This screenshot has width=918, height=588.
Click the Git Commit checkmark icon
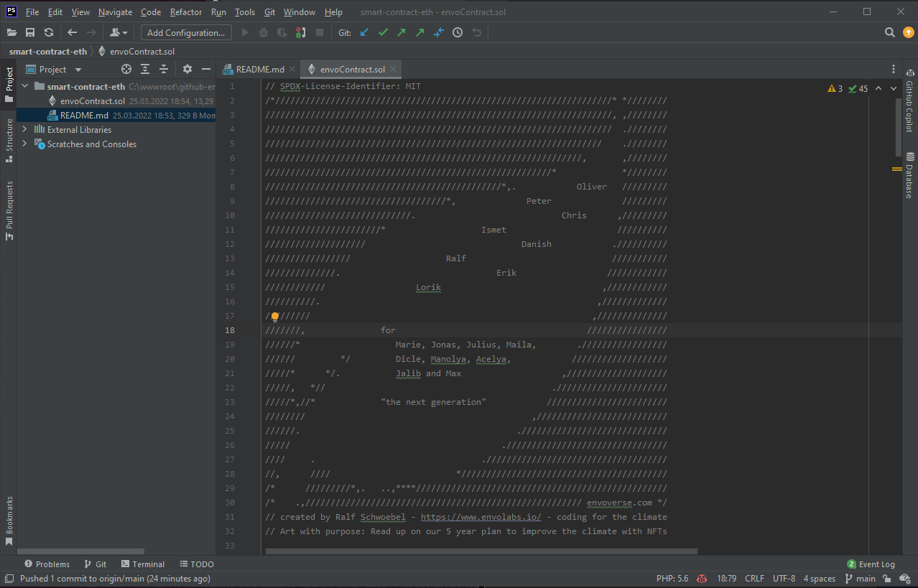(383, 32)
